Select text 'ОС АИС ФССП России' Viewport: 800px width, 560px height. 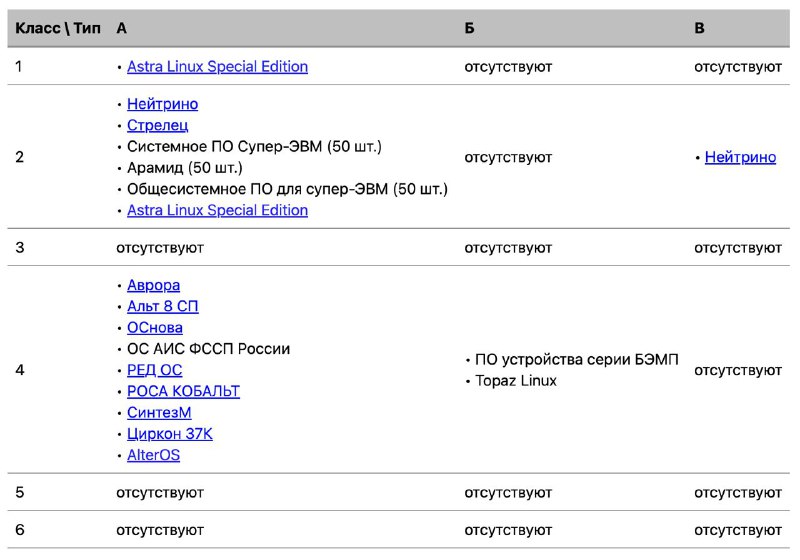[x=208, y=349]
